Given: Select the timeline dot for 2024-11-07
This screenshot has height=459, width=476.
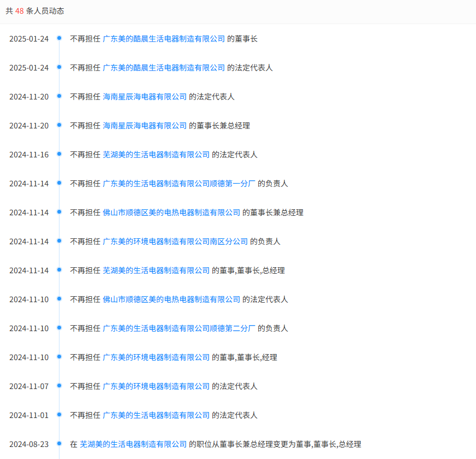Looking at the screenshot, I should (x=59, y=386).
